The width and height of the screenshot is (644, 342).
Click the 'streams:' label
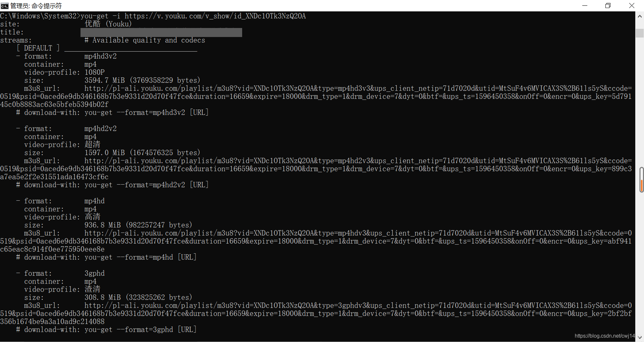[x=16, y=40]
